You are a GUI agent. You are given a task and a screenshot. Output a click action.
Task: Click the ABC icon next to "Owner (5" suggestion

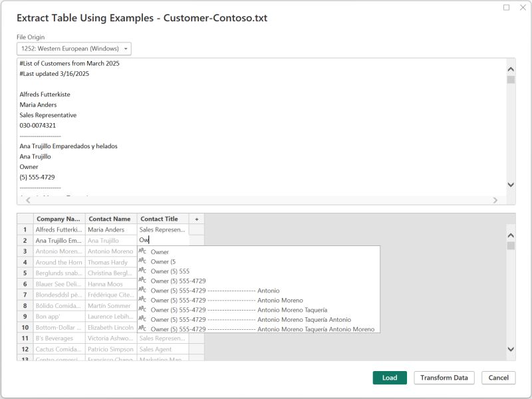point(144,262)
